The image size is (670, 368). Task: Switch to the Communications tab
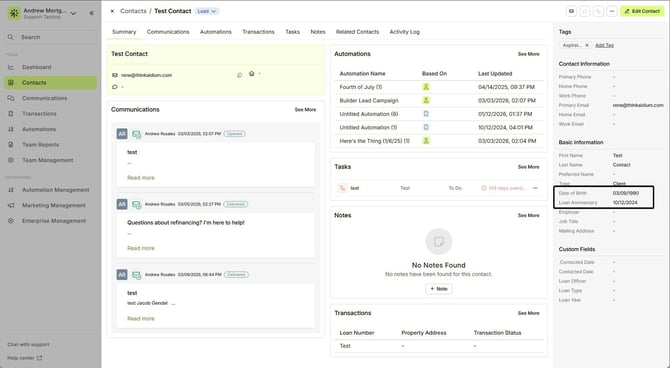coord(168,32)
